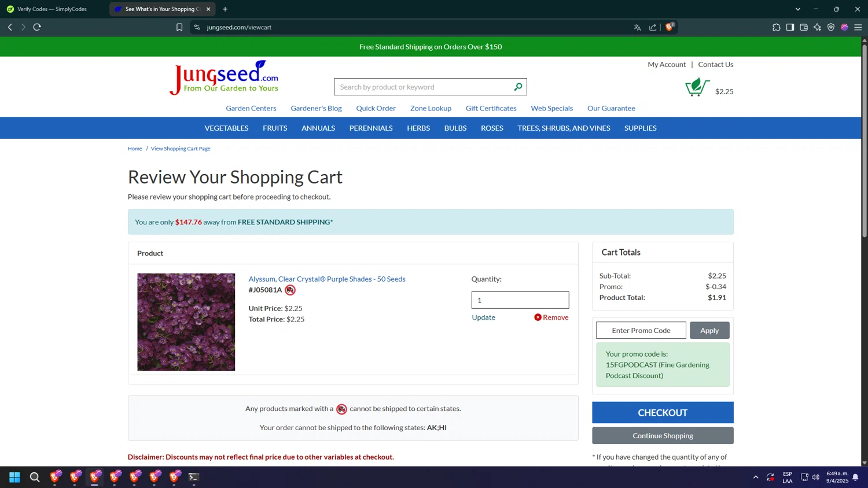
Task: Open the tab search dropdown arrow
Action: (798, 9)
